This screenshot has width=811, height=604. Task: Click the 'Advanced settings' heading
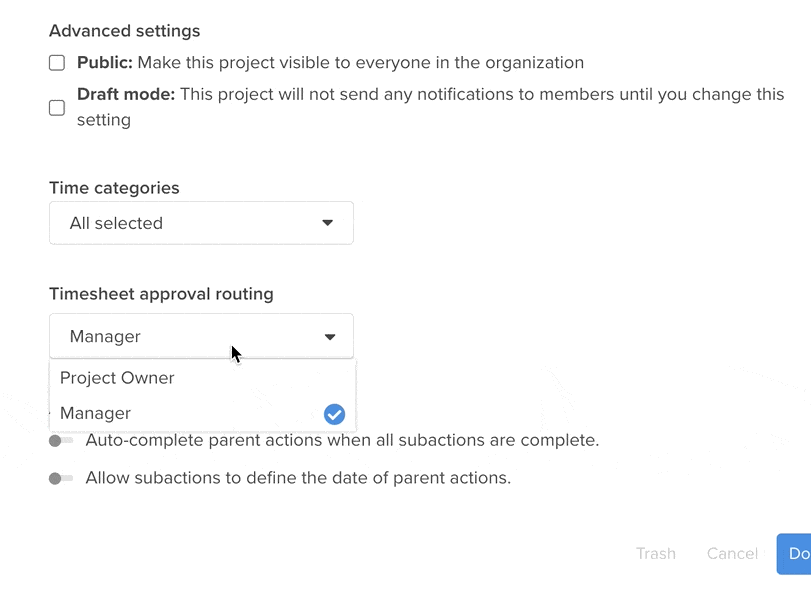click(x=124, y=31)
